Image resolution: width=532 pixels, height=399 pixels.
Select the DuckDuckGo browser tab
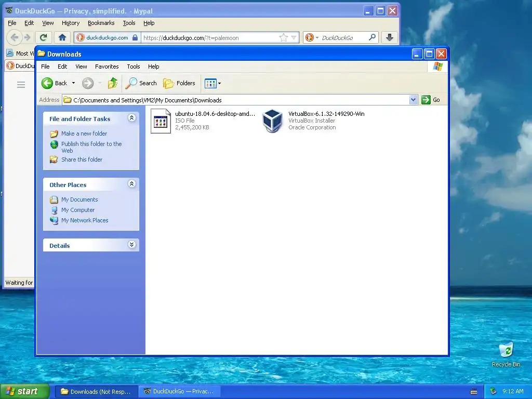(x=20, y=66)
